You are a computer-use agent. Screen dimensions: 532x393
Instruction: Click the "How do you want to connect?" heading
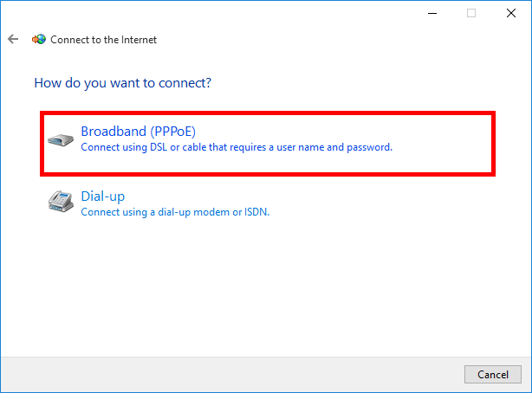[123, 83]
